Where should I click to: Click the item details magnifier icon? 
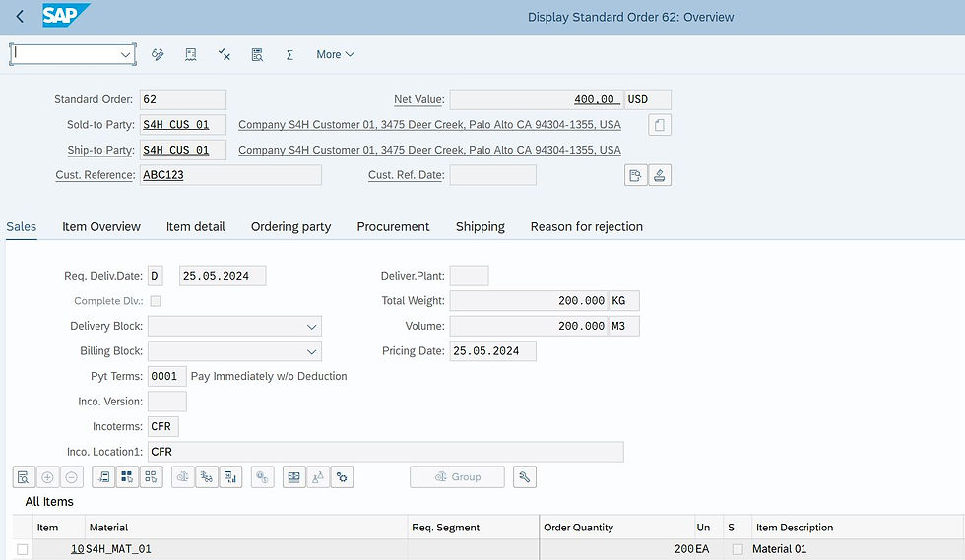(x=24, y=477)
